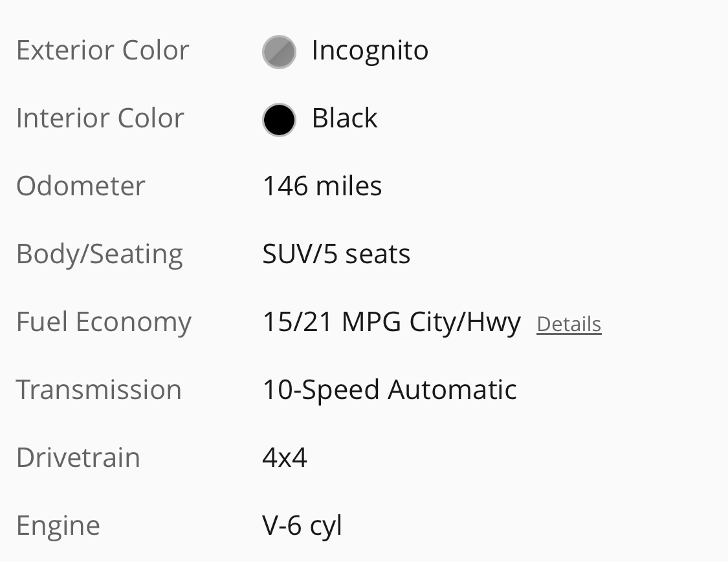The width and height of the screenshot is (728, 562).
Task: Click the Incognito exterior color swatch
Action: [x=279, y=52]
